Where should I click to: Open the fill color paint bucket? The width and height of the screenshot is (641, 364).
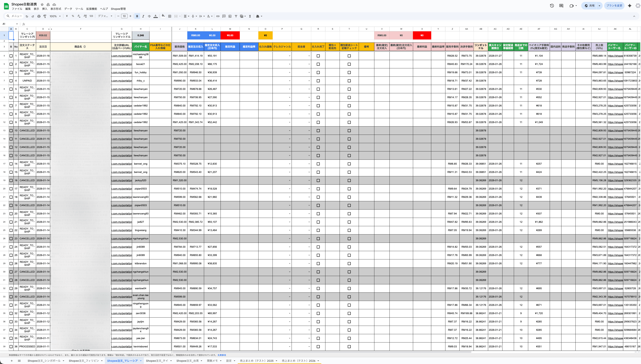point(163,16)
